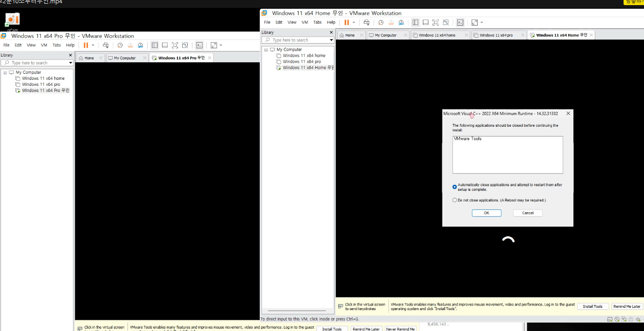644x331 pixels.
Task: Close the Visual C++ Runtime dialog
Action: (x=568, y=113)
